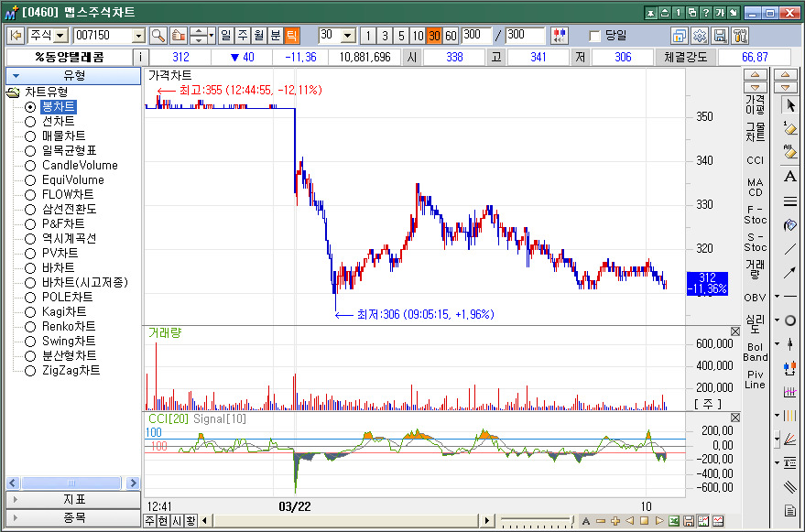Switch to daily (일) period

point(226,36)
